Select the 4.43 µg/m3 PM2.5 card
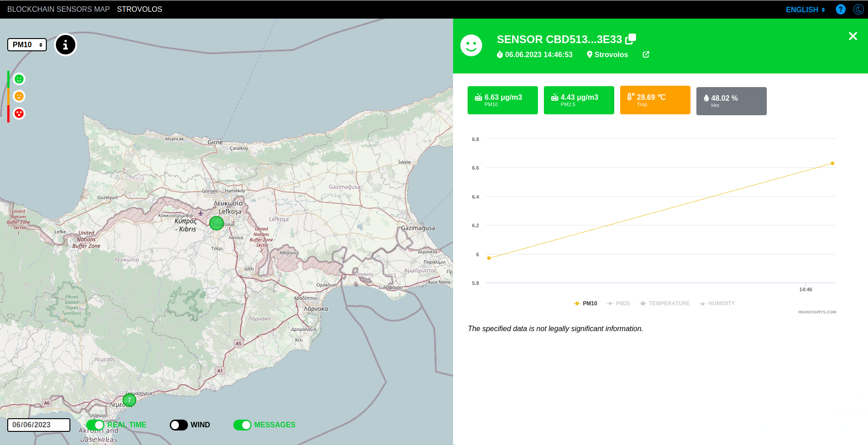This screenshot has height=445, width=868. click(x=579, y=100)
